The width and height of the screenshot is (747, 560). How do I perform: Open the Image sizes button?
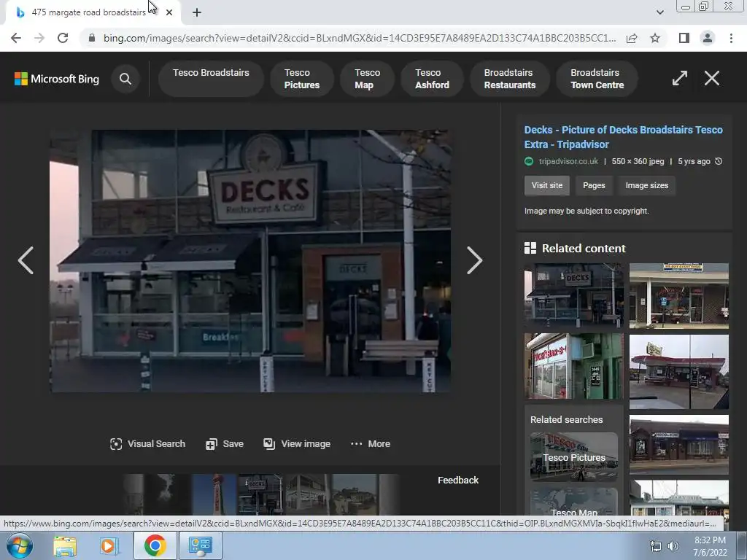click(646, 185)
